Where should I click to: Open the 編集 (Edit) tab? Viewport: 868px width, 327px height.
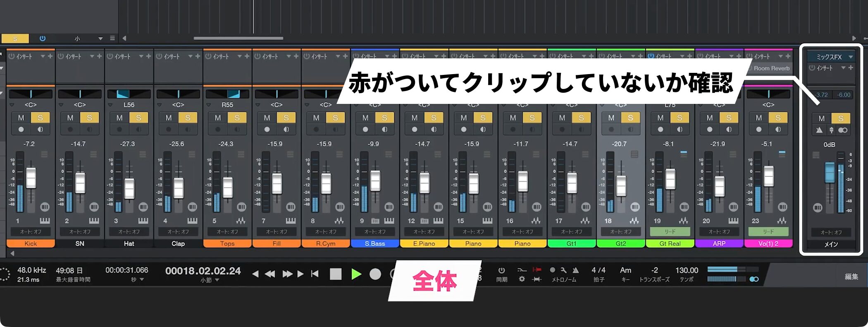coord(851,277)
